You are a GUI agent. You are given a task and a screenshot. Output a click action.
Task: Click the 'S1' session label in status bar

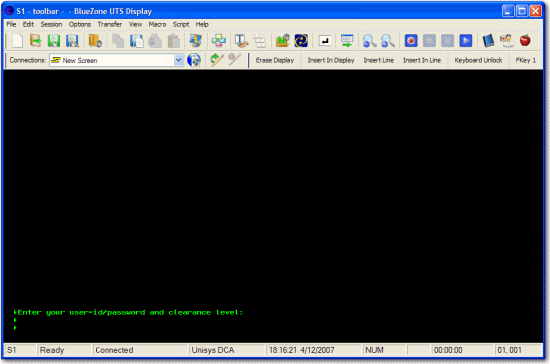pos(12,350)
